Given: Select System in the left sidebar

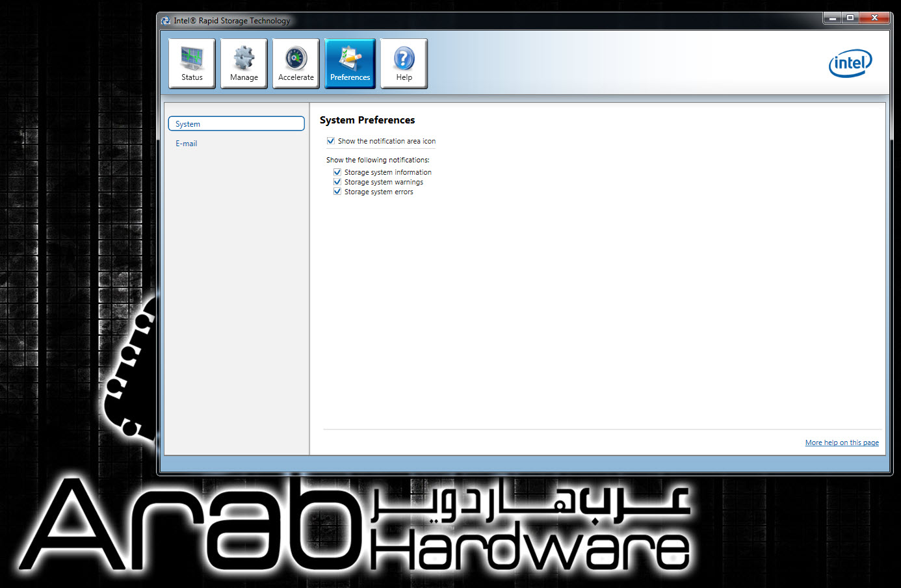Looking at the screenshot, I should point(236,124).
